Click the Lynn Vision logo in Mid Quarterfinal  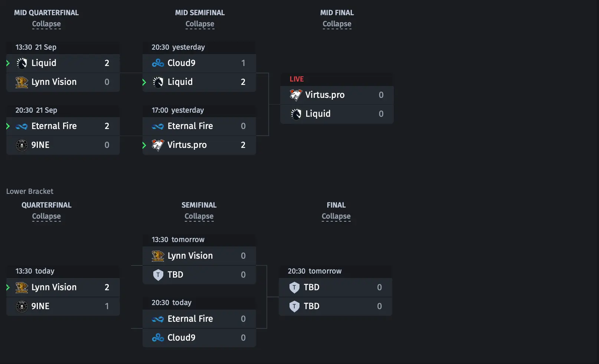click(x=22, y=82)
